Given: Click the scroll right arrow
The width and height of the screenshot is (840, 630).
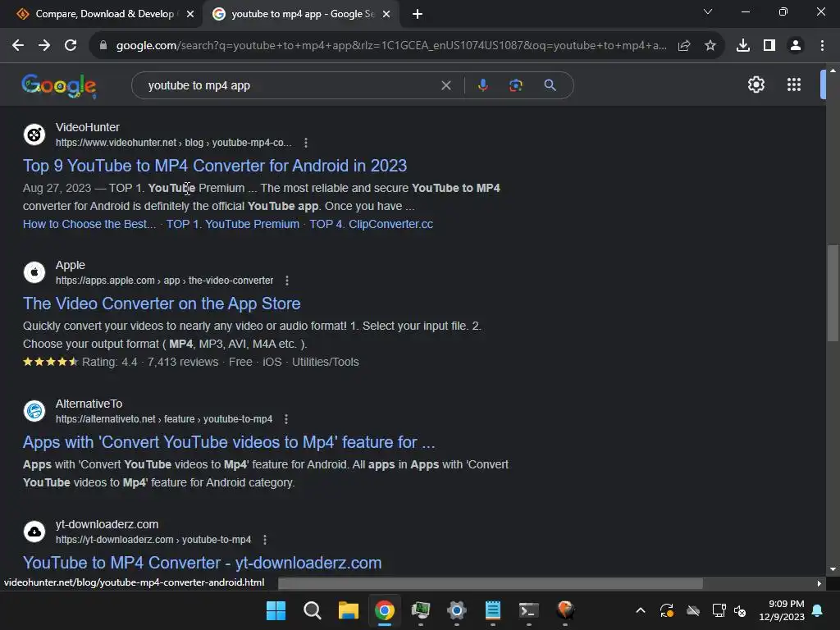Looking at the screenshot, I should 819,583.
